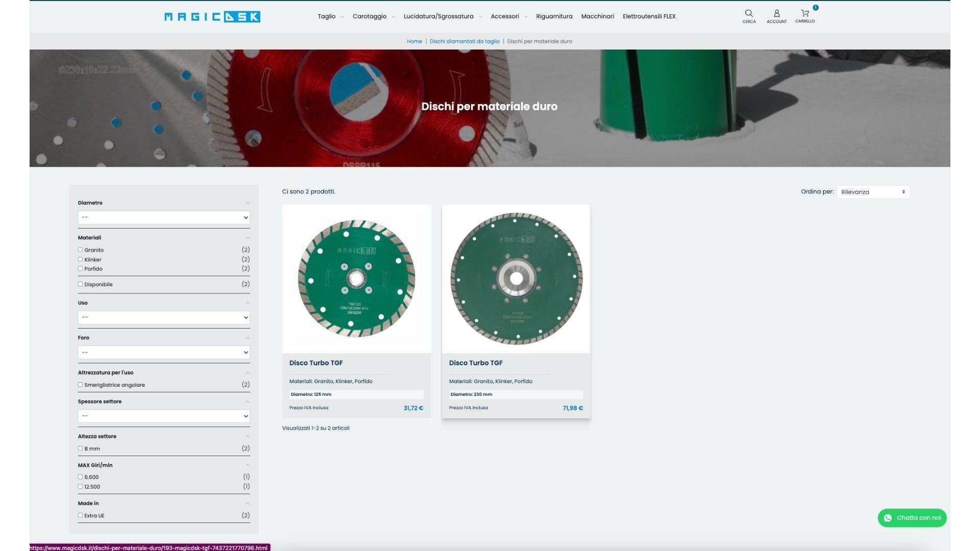Go to Elettroutensili FLEX page
The image size is (980, 551).
649,16
